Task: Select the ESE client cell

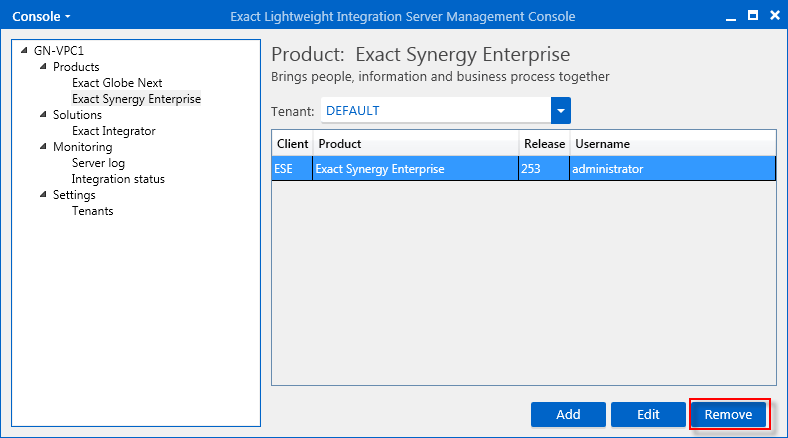Action: point(292,169)
